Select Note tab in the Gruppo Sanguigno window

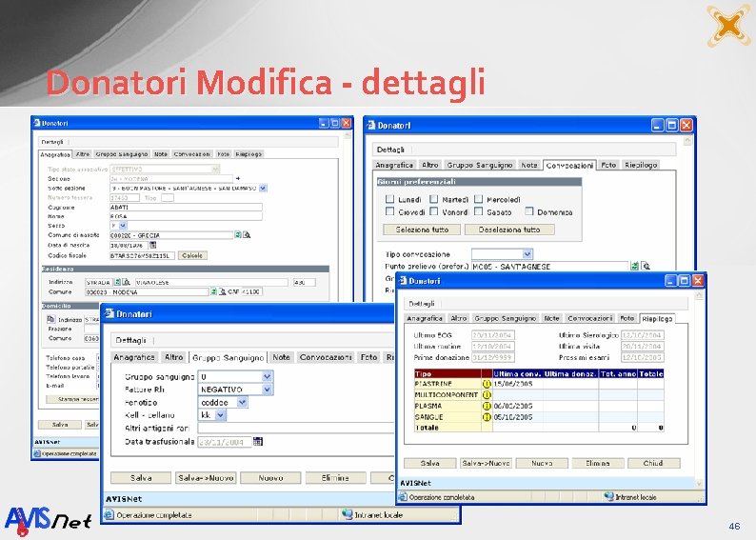pyautogui.click(x=281, y=357)
